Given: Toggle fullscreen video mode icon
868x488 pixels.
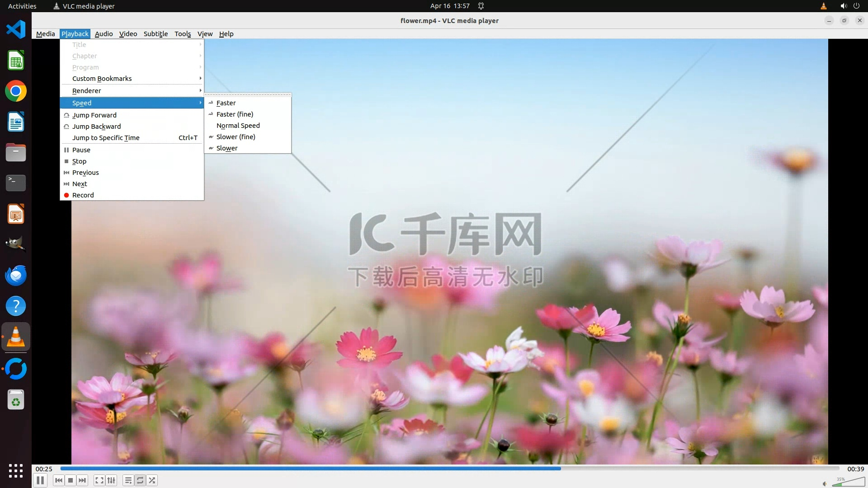Looking at the screenshot, I should click(x=99, y=480).
